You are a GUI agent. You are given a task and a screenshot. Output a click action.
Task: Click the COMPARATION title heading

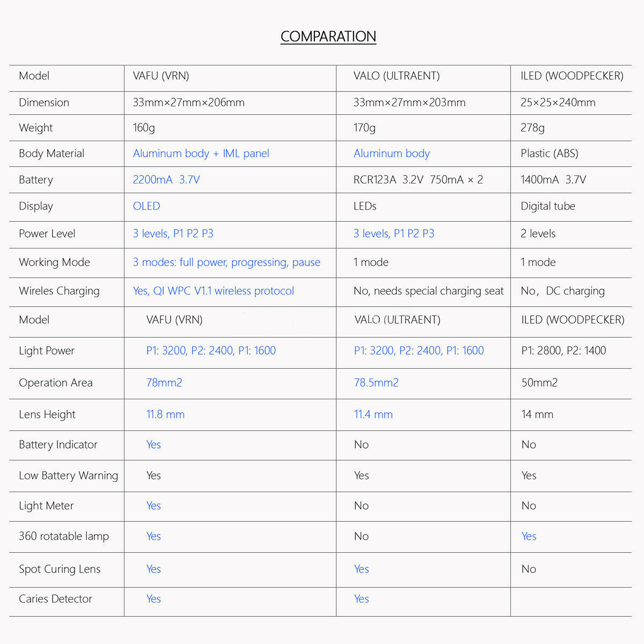(x=328, y=36)
